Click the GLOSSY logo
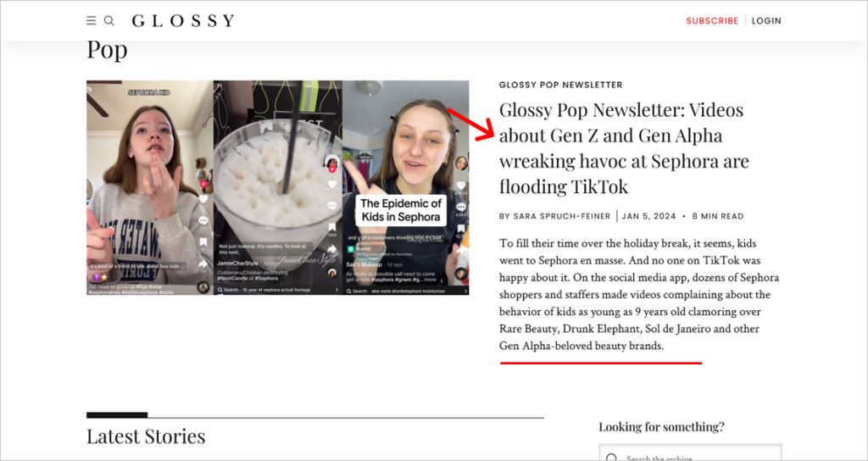 click(183, 21)
